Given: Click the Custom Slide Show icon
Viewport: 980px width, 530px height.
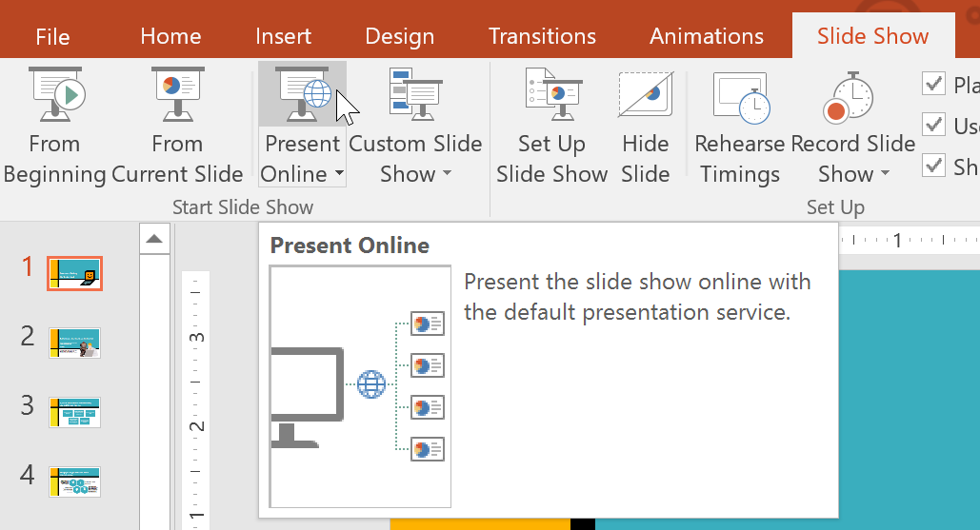Looking at the screenshot, I should click(415, 96).
